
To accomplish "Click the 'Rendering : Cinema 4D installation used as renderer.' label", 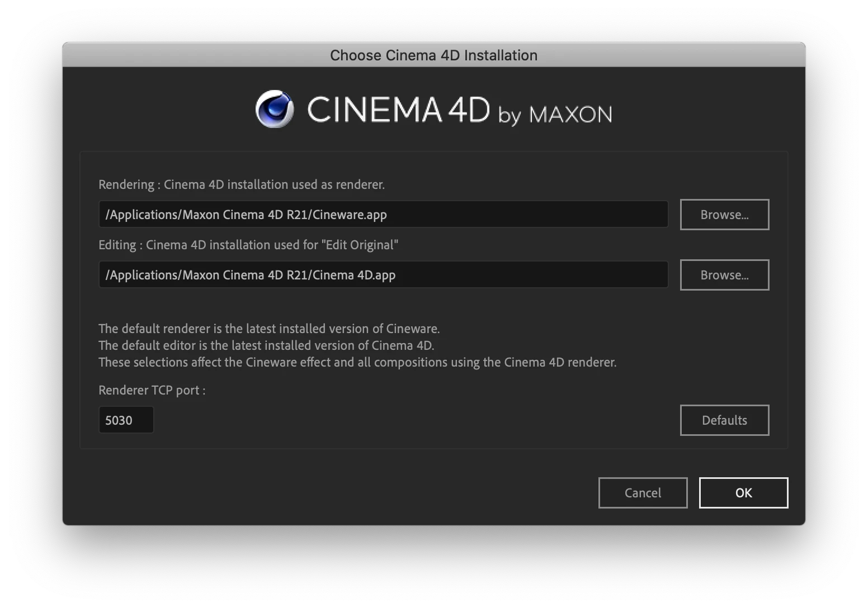I will coord(242,184).
